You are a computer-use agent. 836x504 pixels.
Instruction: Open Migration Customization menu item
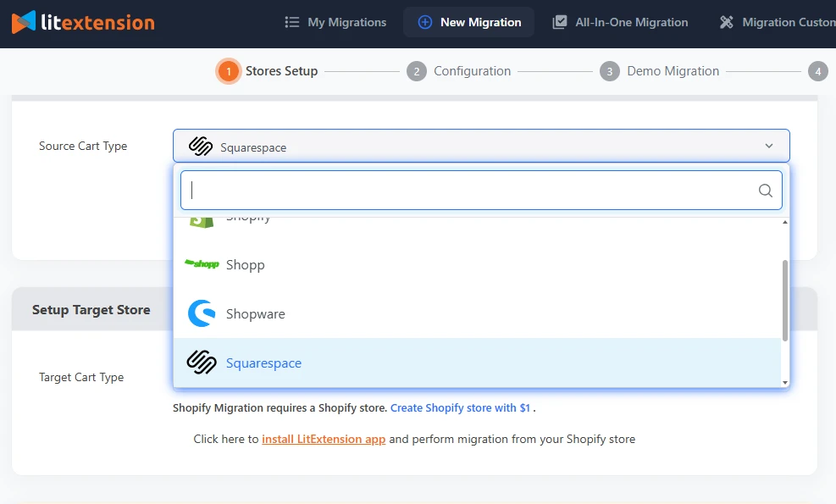coord(777,22)
